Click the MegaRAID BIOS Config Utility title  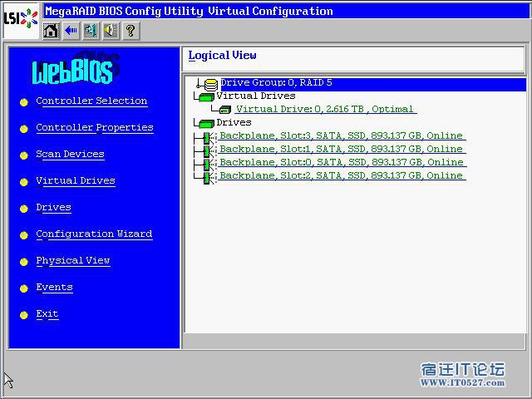coord(189,12)
